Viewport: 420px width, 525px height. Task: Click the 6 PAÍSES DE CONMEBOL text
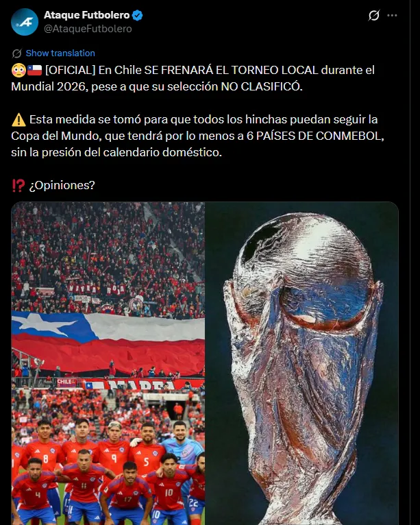pos(315,136)
